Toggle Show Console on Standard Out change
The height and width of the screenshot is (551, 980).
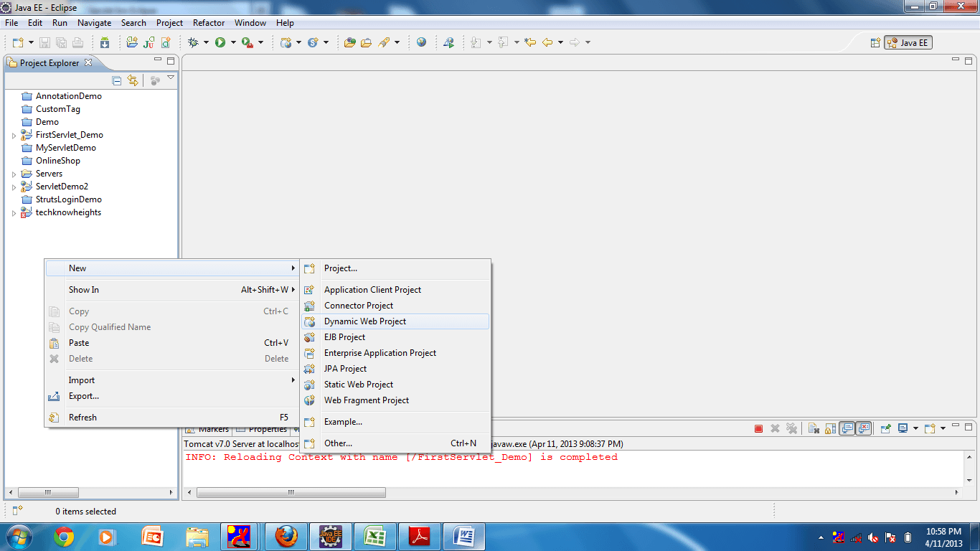tap(847, 428)
